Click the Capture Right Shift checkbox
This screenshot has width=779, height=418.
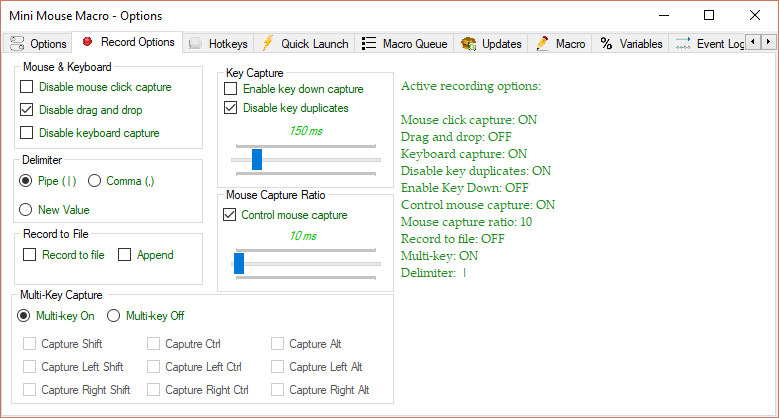[29, 390]
